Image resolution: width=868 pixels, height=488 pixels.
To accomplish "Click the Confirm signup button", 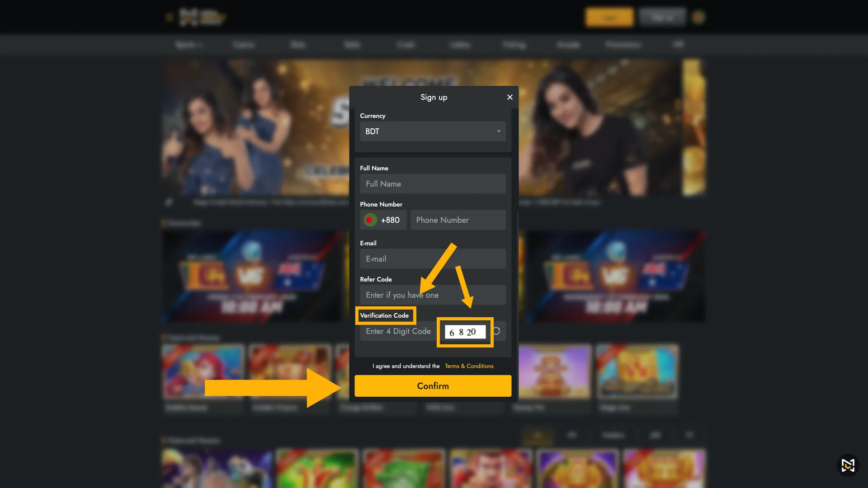I will coord(433,385).
